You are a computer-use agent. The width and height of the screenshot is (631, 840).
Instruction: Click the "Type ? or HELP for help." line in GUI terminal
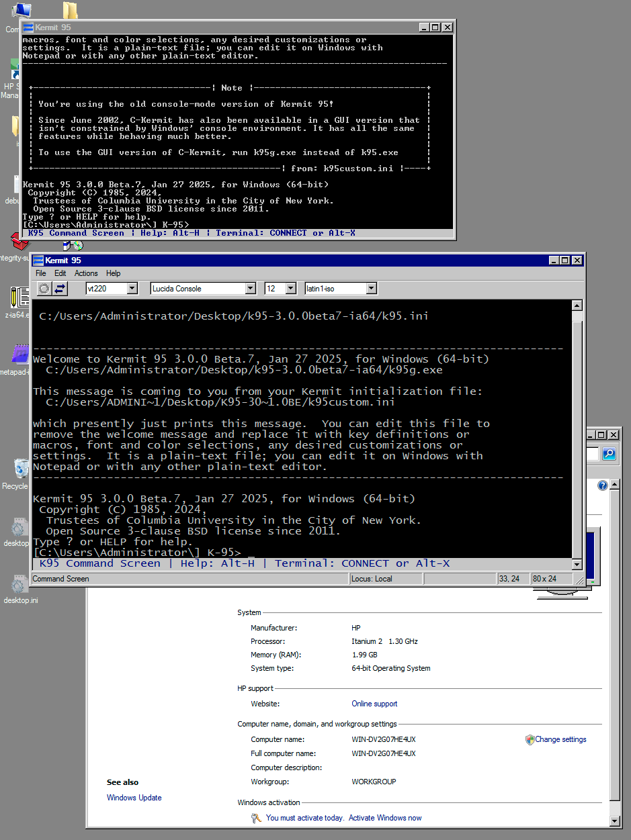coord(113,542)
